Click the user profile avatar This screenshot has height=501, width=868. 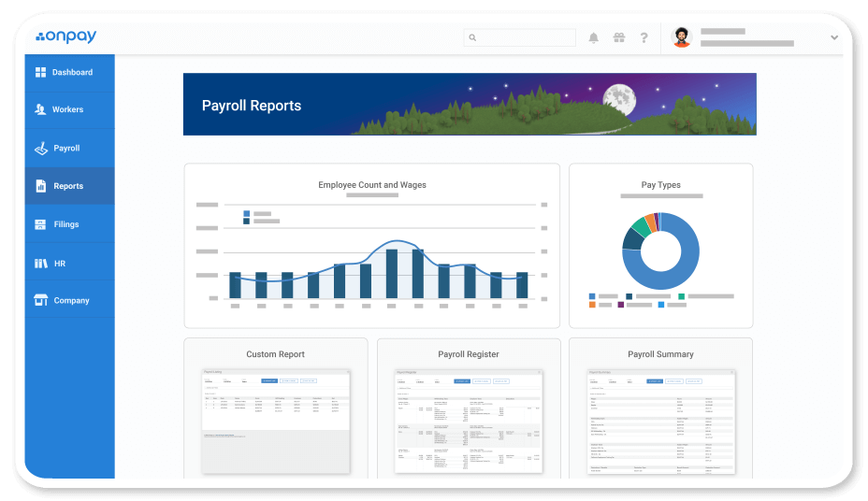tap(682, 38)
